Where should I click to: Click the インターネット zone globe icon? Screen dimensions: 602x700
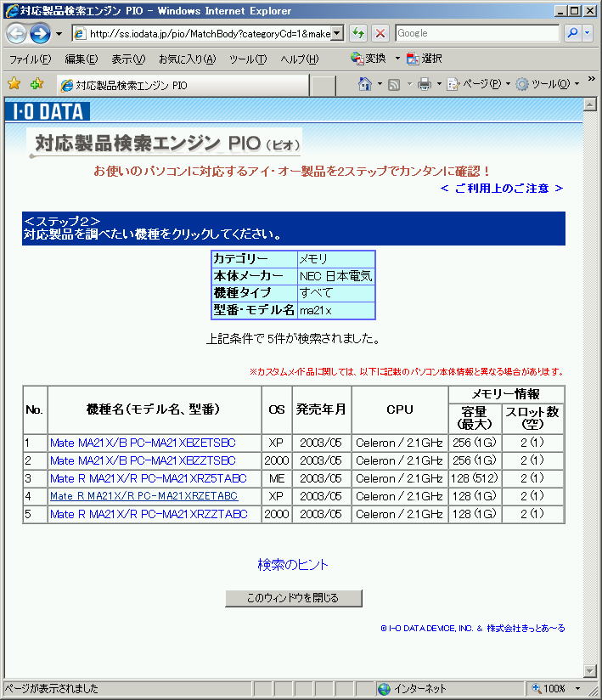point(384,689)
